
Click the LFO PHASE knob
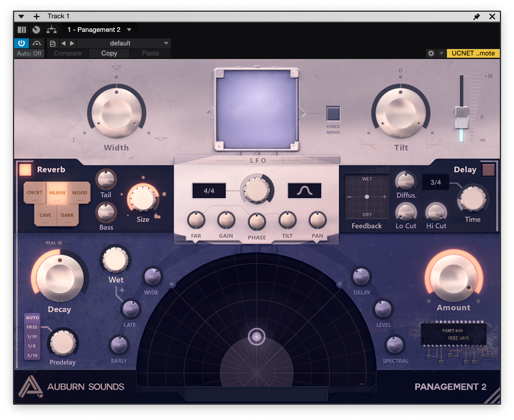[x=256, y=222]
